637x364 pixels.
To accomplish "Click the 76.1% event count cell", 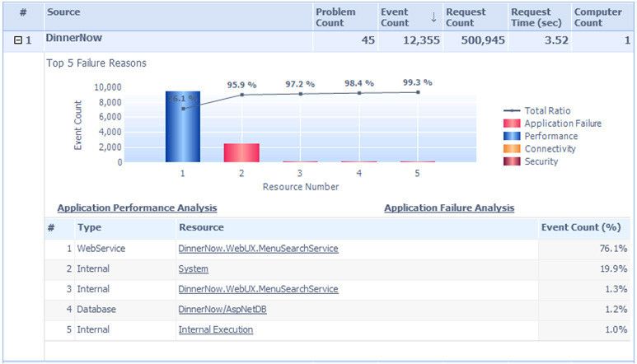I will [583, 249].
